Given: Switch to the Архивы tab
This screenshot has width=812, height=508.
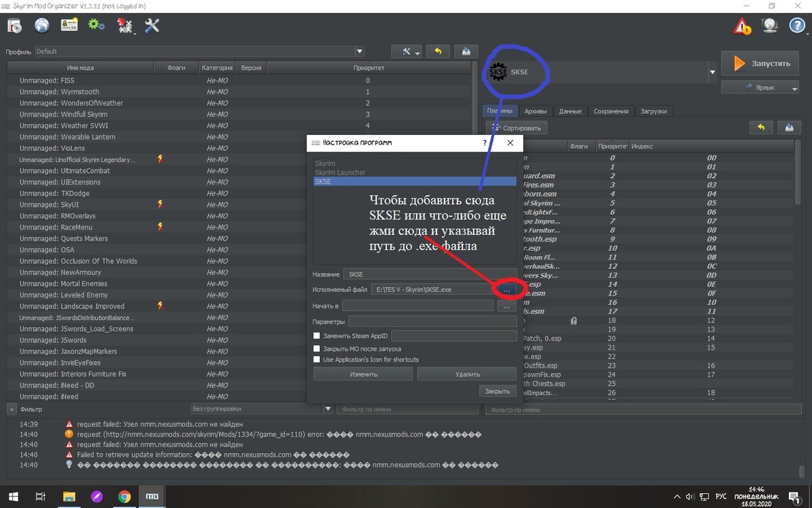Looking at the screenshot, I should 536,111.
